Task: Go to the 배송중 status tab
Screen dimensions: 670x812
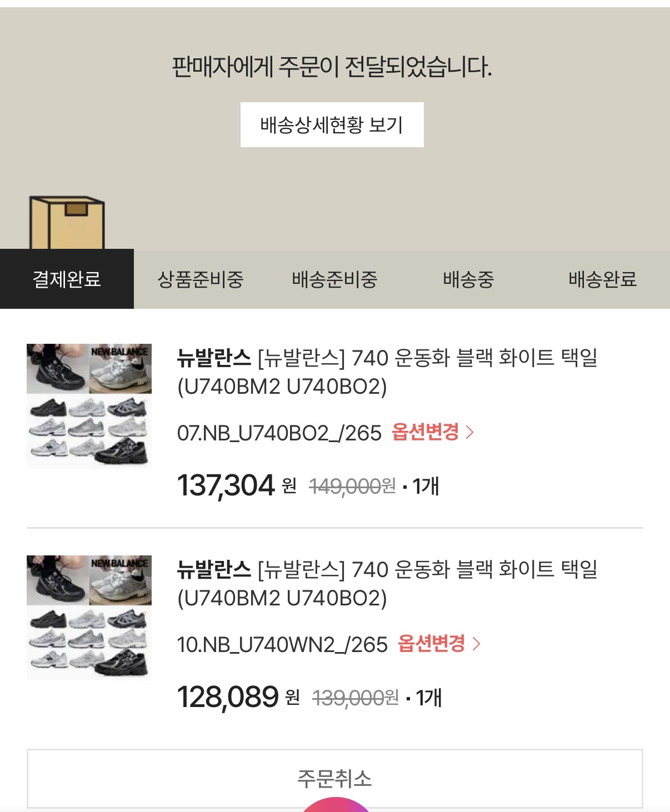Action: 468,279
